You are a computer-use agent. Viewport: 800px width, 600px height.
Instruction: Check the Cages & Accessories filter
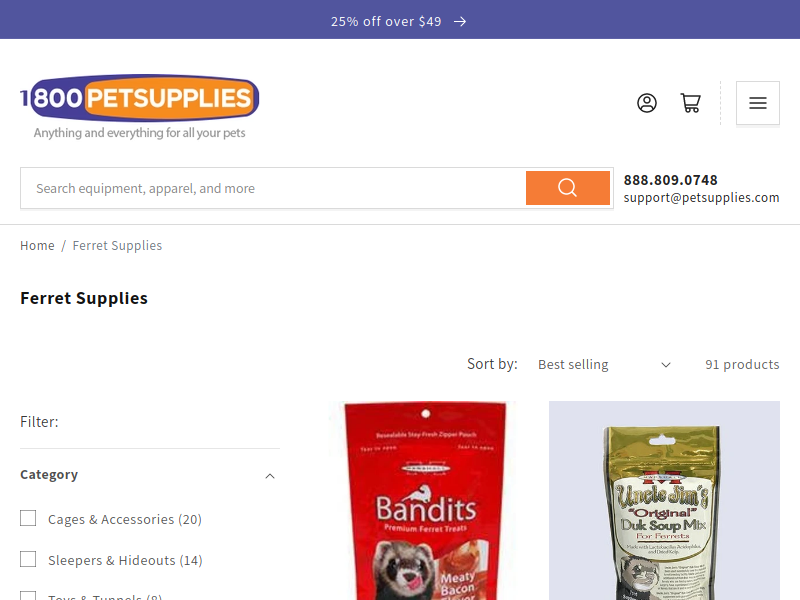28,518
